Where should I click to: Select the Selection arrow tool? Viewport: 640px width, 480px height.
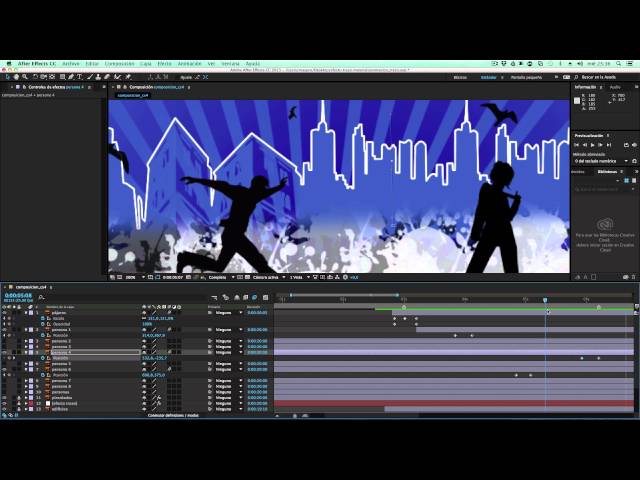[x=7, y=77]
